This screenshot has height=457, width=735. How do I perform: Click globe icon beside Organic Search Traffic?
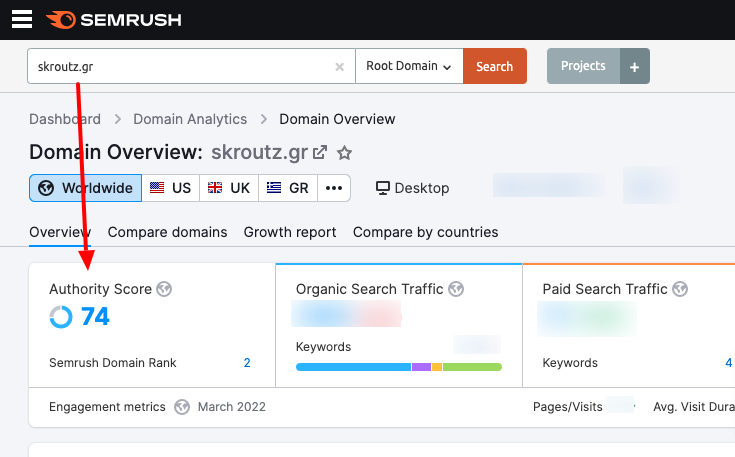(456, 289)
